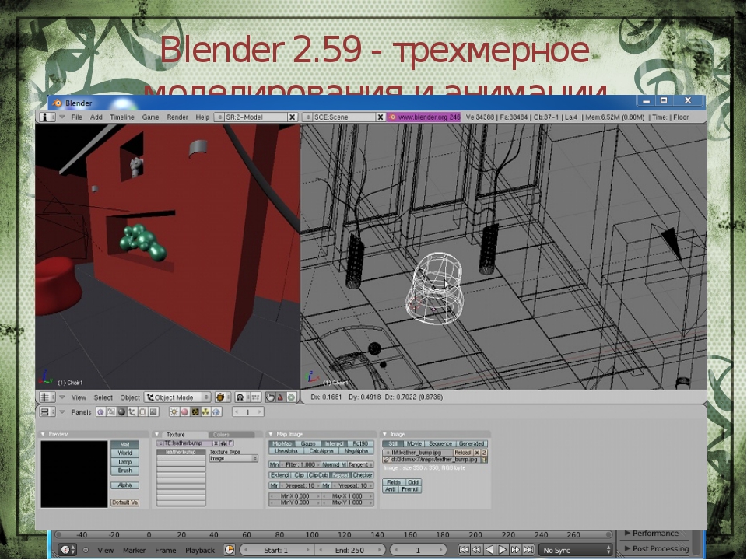Click the Reload image button
This screenshot has height=560, width=747.
462,453
